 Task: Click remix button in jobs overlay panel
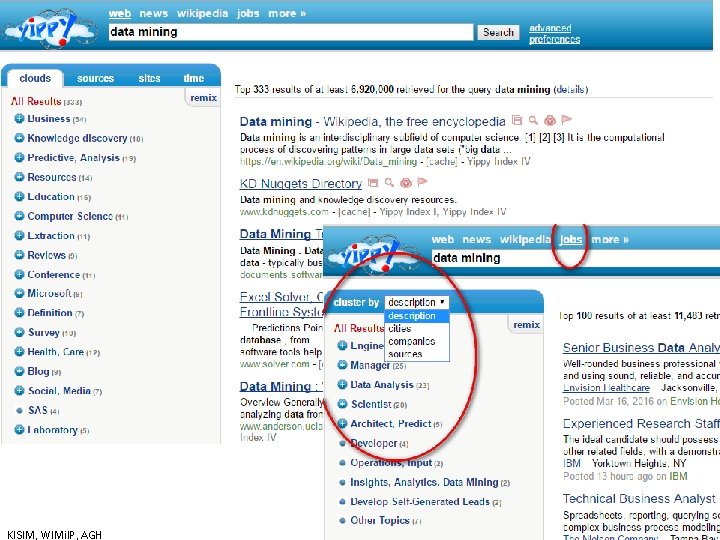point(526,325)
